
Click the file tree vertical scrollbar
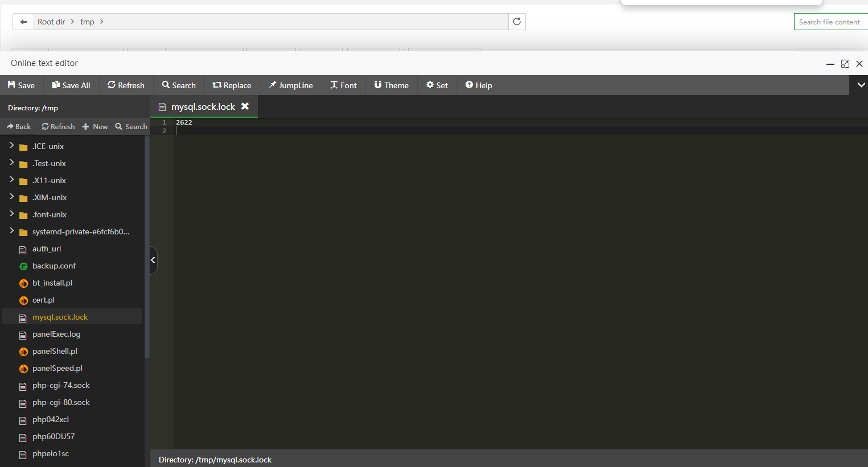tap(147, 247)
